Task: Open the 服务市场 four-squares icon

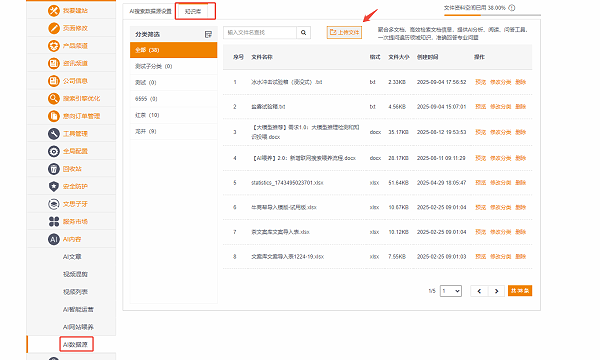Action: (x=54, y=222)
